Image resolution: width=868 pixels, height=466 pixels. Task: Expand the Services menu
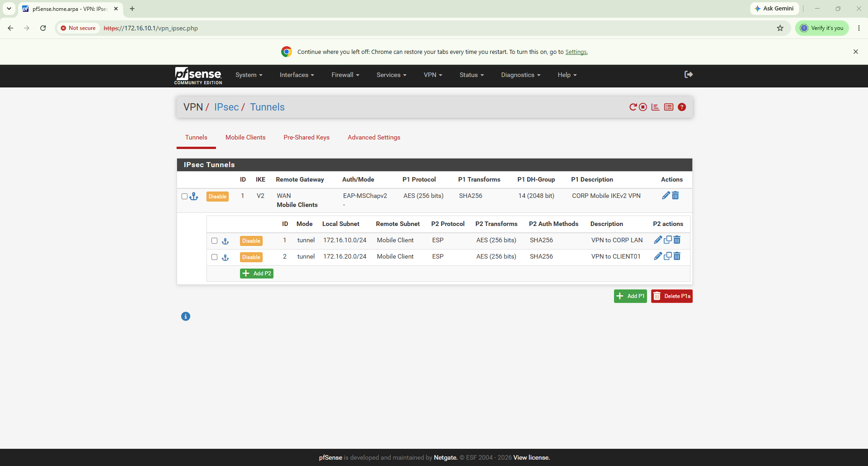(x=391, y=75)
